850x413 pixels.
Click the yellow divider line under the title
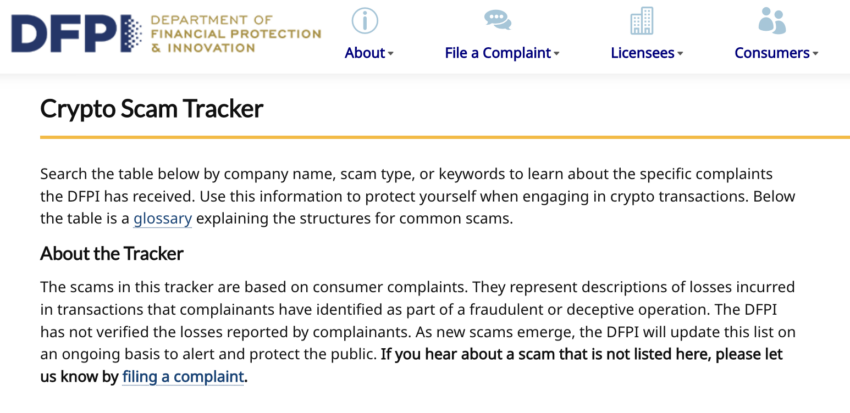(444, 137)
